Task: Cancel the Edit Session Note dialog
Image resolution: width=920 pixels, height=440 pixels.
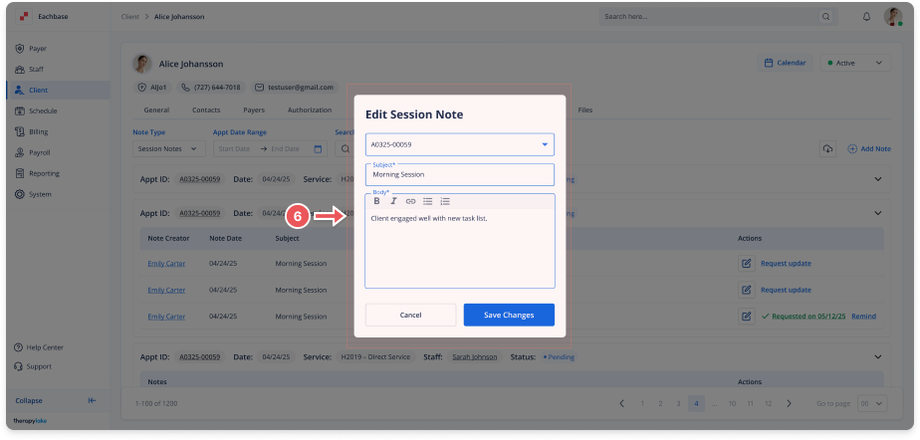Action: tap(410, 315)
